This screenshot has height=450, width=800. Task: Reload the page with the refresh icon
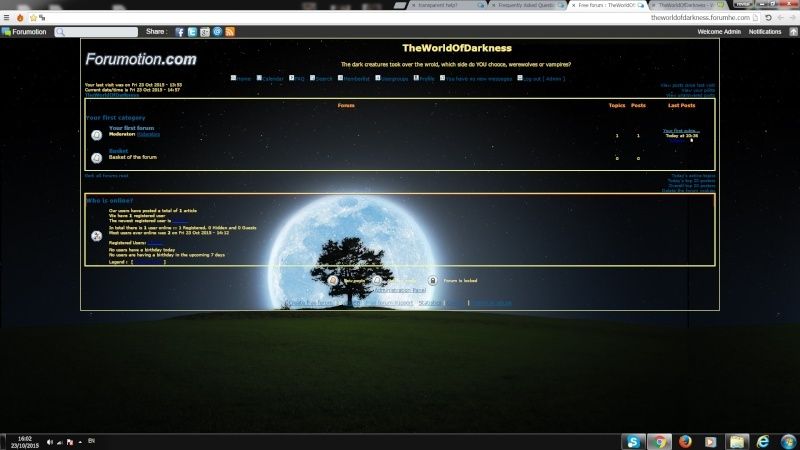(768, 17)
